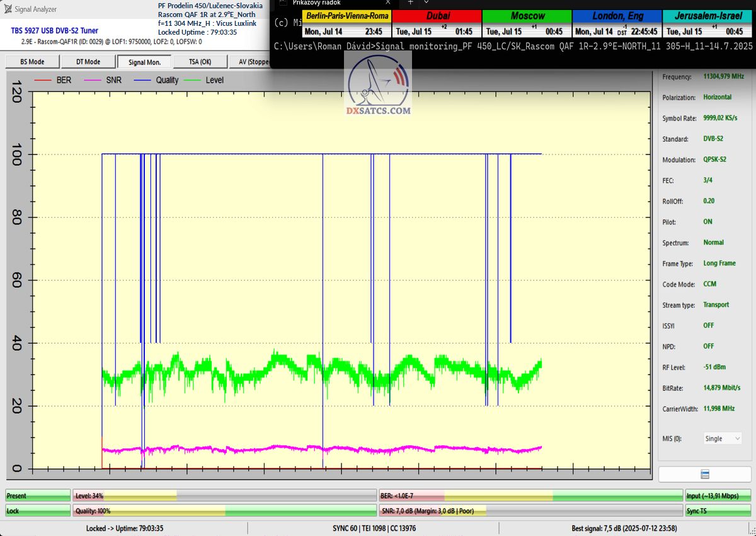Switch to the DT Mode tab

(88, 62)
